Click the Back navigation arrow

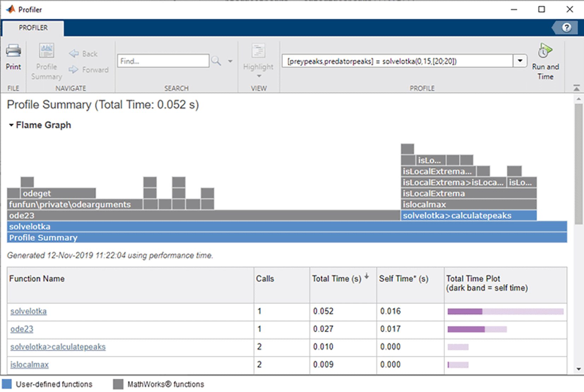74,54
